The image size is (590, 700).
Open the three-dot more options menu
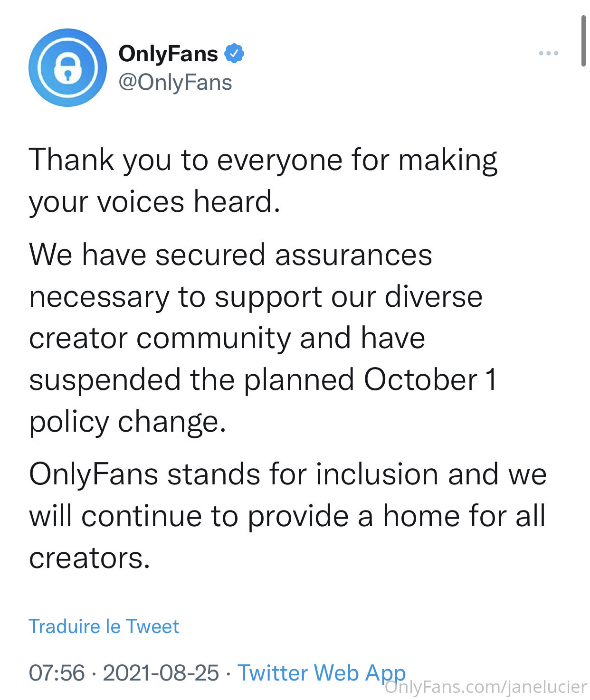point(548,53)
